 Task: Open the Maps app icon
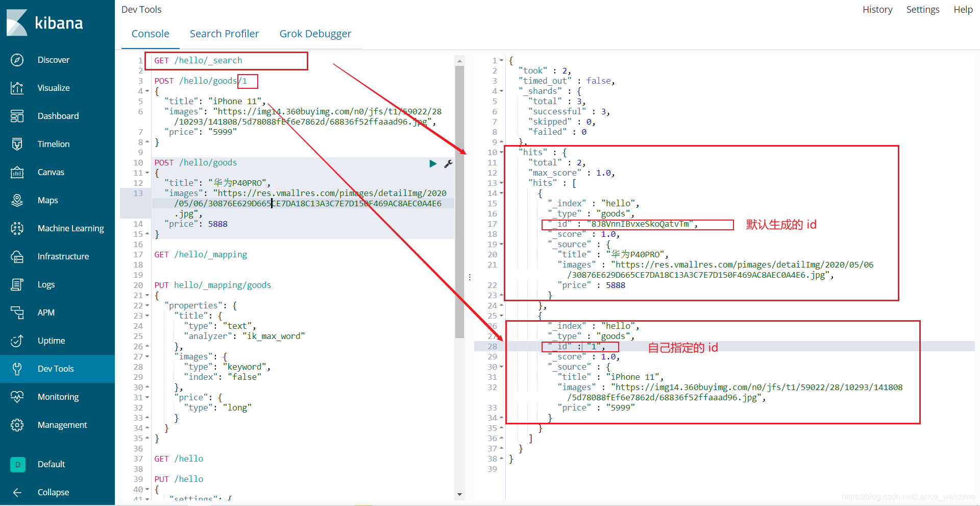(x=17, y=200)
